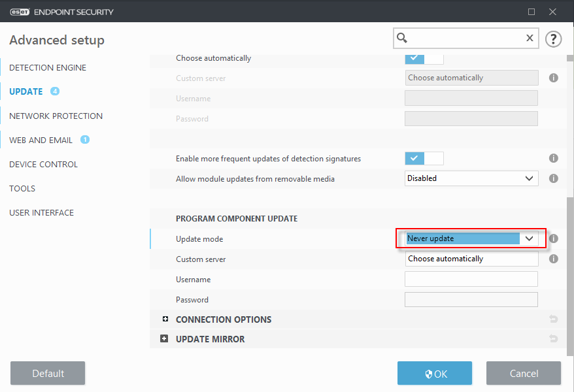Viewport: 574px width, 392px height.
Task: Click the program component Username field
Action: (x=471, y=280)
